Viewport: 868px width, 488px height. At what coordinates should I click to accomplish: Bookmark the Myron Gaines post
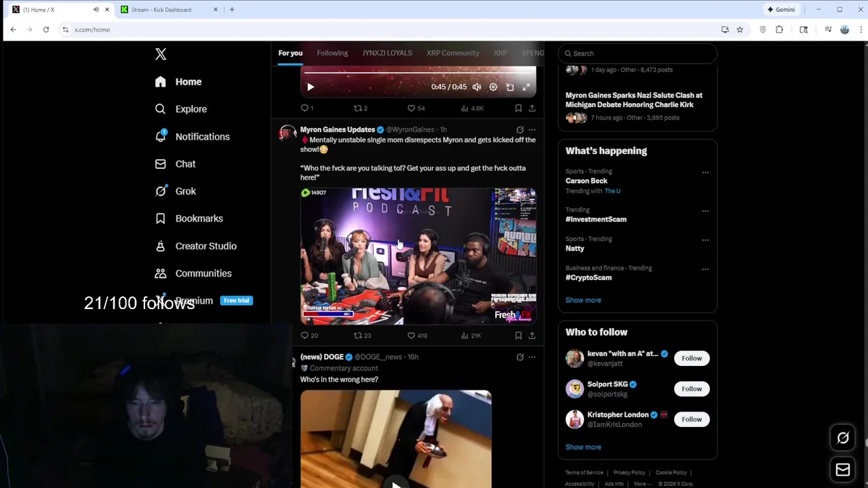click(x=518, y=335)
